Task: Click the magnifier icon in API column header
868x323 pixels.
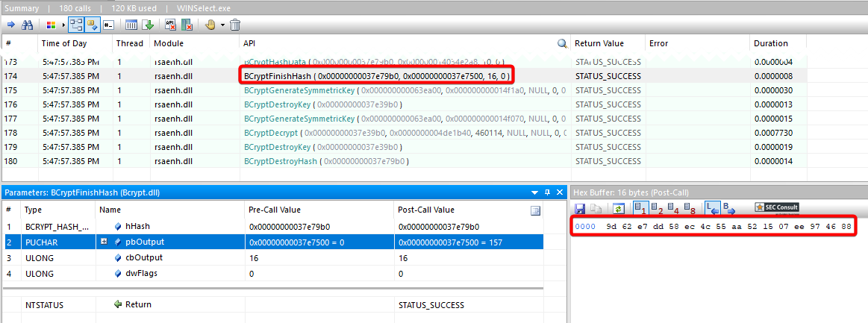Action: (x=562, y=43)
